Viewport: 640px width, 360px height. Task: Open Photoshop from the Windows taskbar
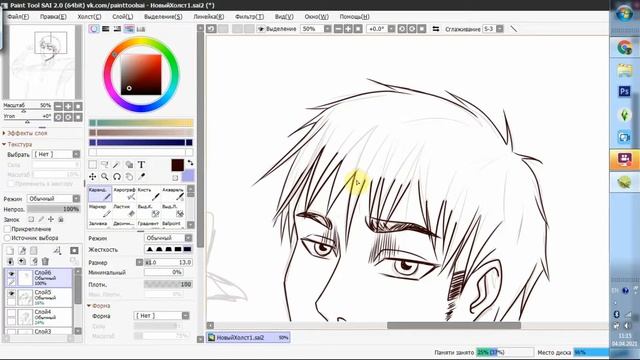[624, 91]
